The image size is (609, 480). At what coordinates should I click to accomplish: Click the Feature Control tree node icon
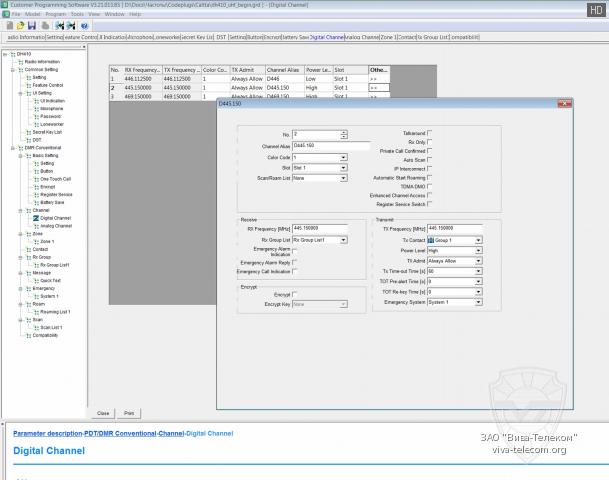(x=28, y=85)
